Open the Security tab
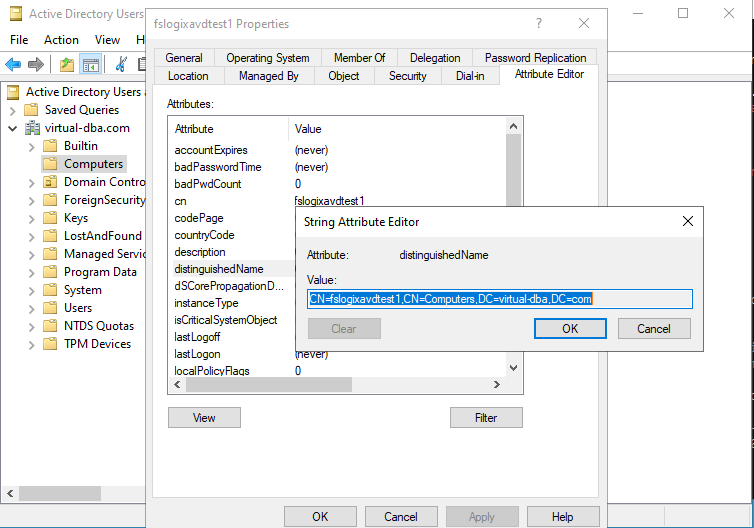Viewport: 754px width, 528px height. (x=407, y=76)
